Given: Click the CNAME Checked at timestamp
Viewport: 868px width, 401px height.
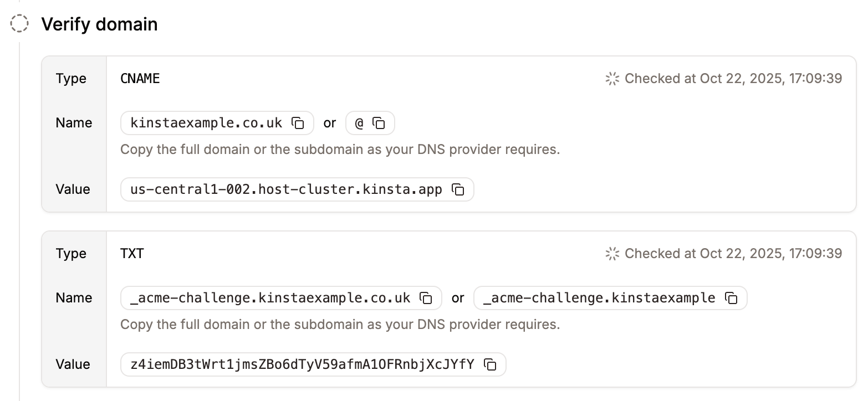Looking at the screenshot, I should coord(732,78).
